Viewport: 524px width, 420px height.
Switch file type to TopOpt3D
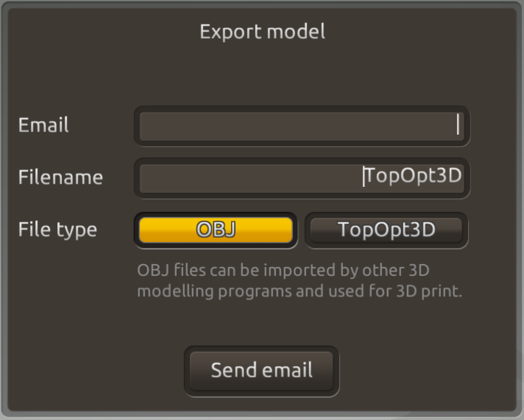[386, 230]
